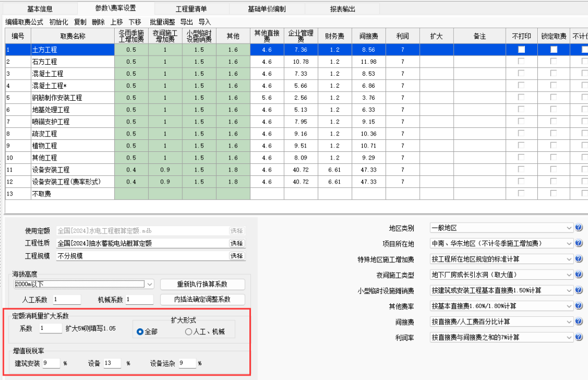Open the 地区类别 dropdown
Screen dimensions: 588x380
(569, 228)
